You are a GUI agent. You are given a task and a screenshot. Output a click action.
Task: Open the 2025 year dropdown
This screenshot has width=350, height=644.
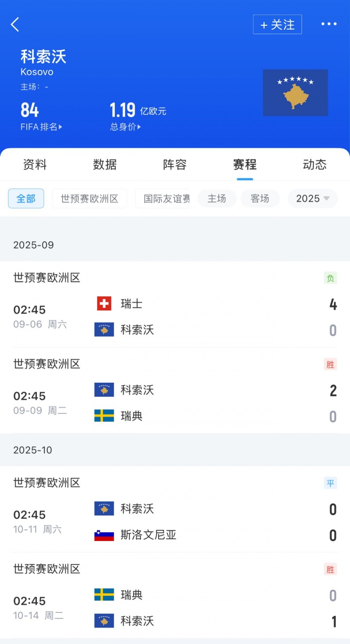(313, 199)
